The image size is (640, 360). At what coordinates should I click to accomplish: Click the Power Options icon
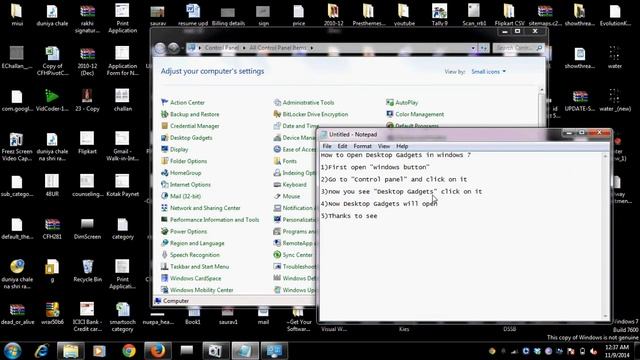pos(164,231)
